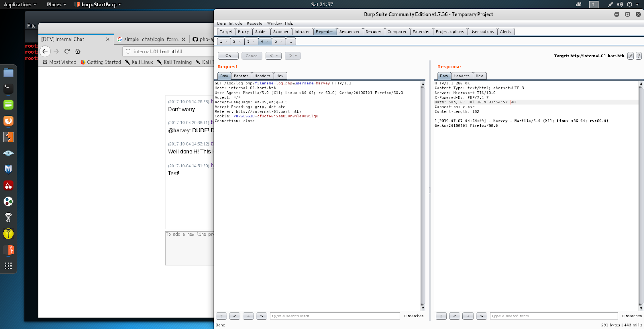The image size is (644, 329).
Task: Open Repeater help question mark icon
Action: coord(638,56)
